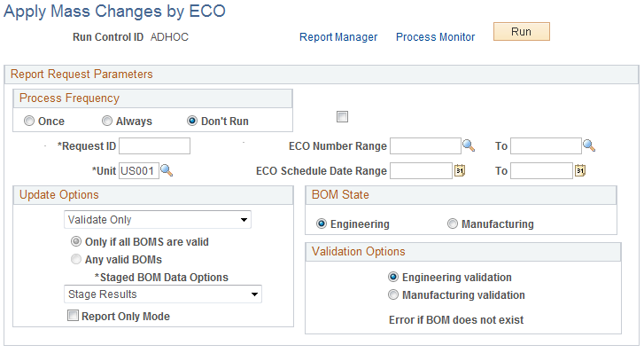The width and height of the screenshot is (644, 353).
Task: Click the Process Frequency group header
Action: tap(69, 98)
